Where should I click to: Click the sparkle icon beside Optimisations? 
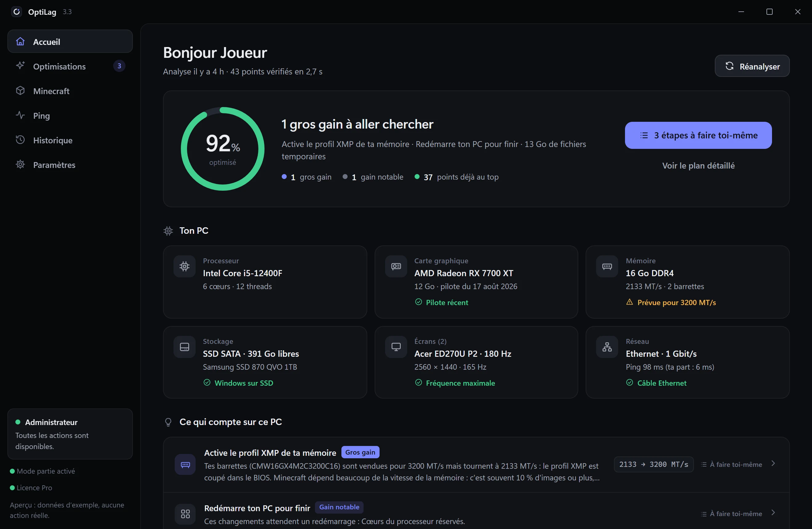[x=21, y=66]
